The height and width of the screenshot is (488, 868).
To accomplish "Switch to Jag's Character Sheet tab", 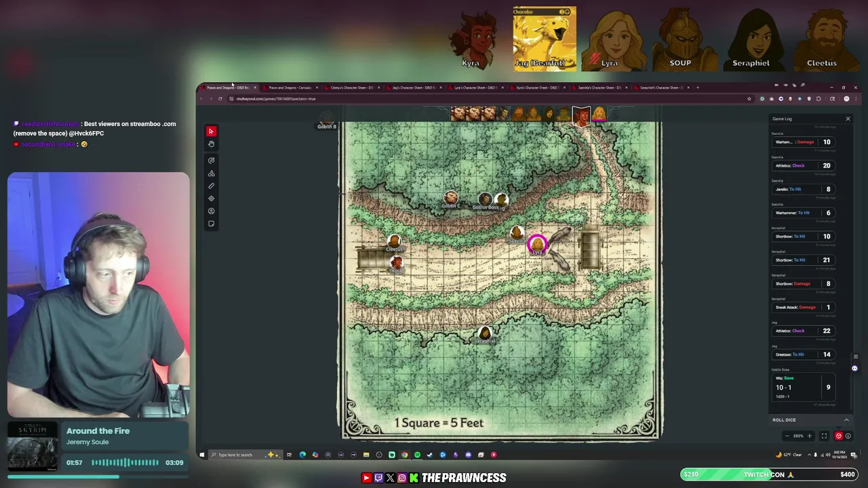I will coord(413,87).
